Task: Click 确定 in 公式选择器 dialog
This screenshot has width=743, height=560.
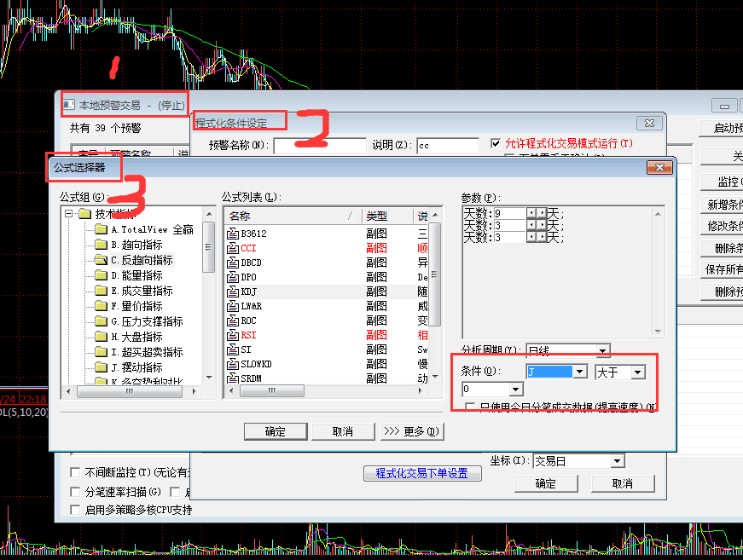Action: tap(276, 431)
